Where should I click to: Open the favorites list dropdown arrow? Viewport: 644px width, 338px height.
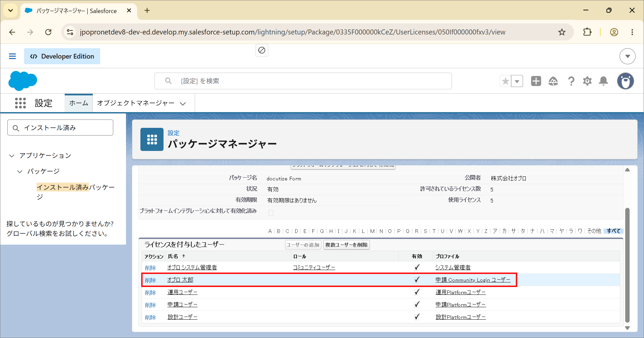tap(517, 81)
